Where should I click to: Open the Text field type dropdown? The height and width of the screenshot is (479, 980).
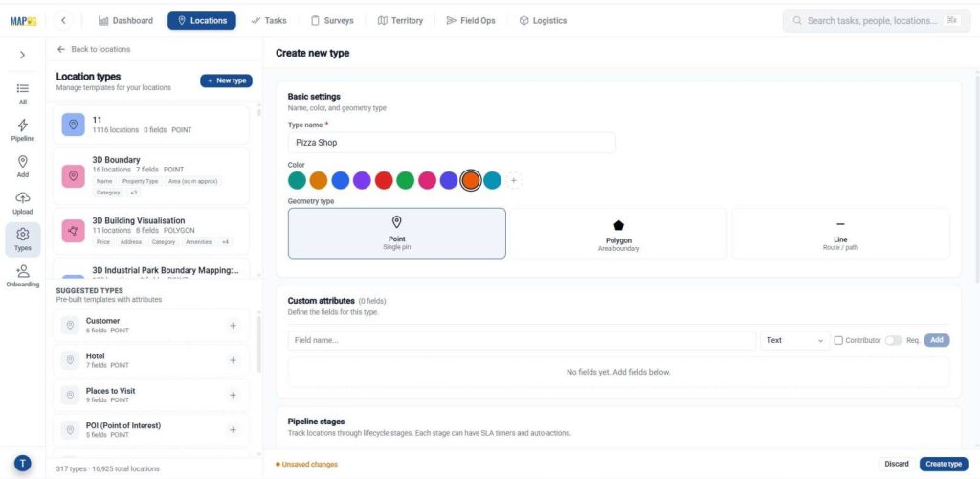coord(794,340)
